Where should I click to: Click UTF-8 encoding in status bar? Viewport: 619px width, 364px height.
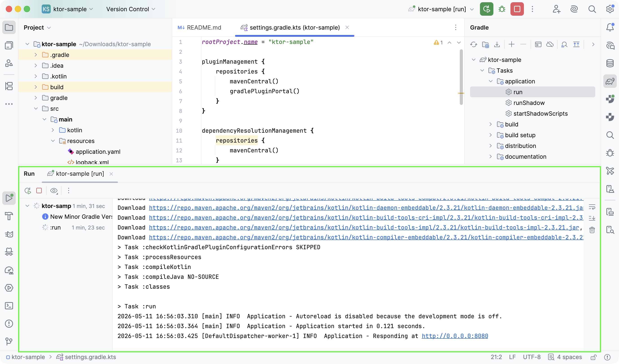coord(532,357)
